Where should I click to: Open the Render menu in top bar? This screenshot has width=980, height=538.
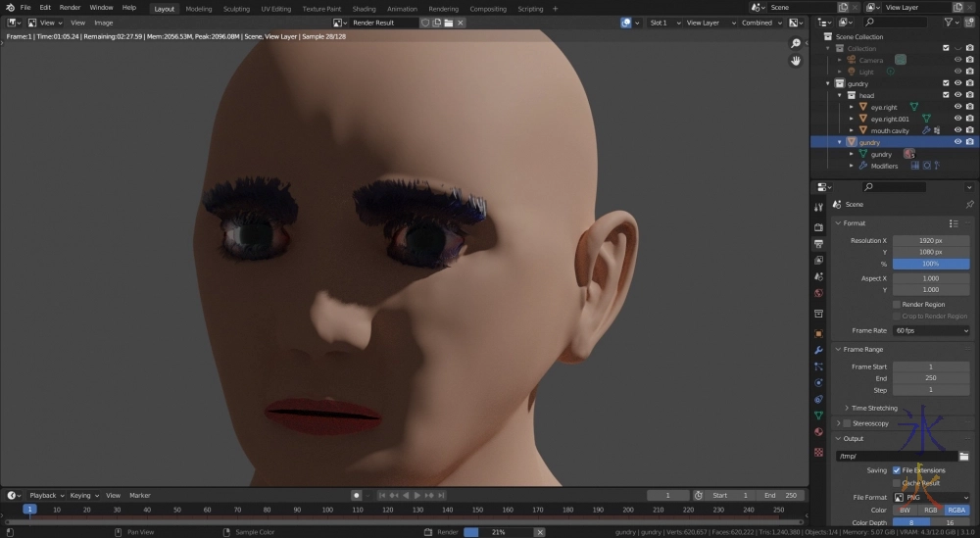pos(70,8)
